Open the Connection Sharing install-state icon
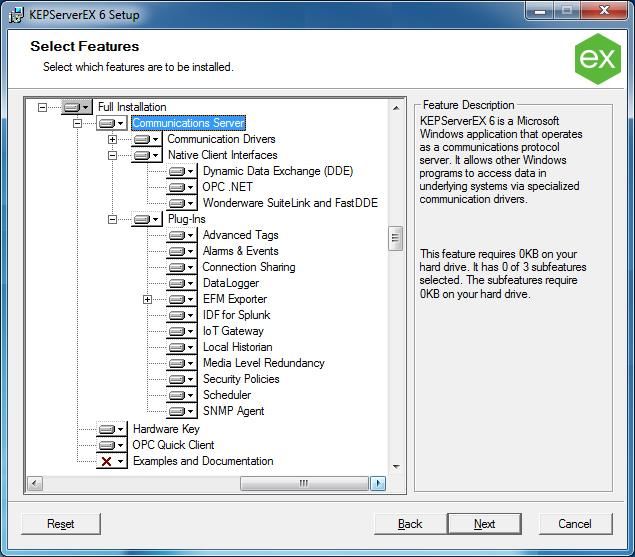The width and height of the screenshot is (635, 557). (x=182, y=267)
